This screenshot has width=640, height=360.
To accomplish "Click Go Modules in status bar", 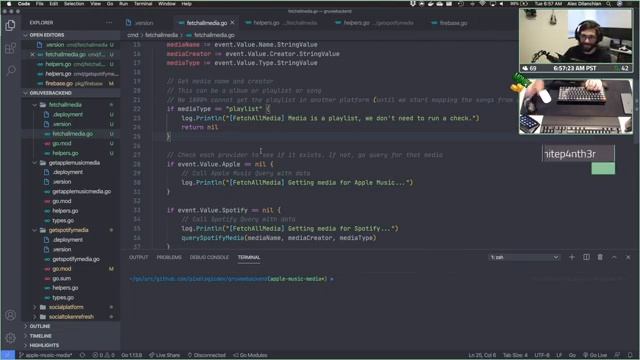I will (x=250, y=355).
